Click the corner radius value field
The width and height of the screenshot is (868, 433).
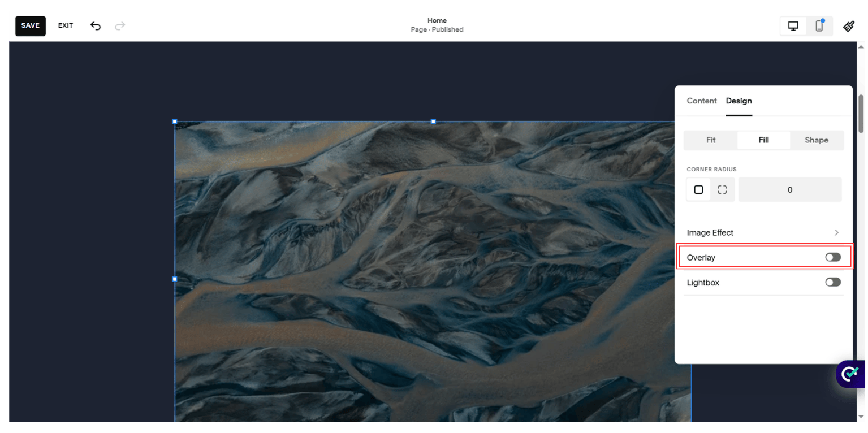click(x=790, y=190)
